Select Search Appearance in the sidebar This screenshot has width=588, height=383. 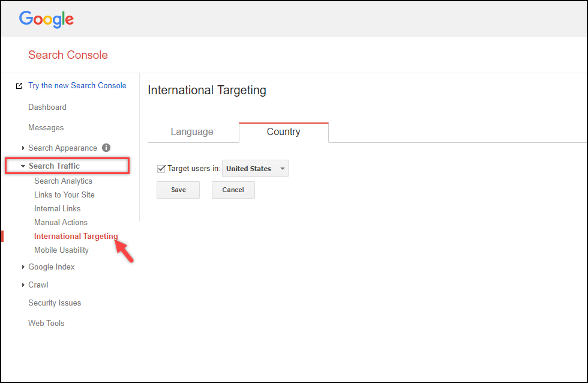tap(62, 148)
